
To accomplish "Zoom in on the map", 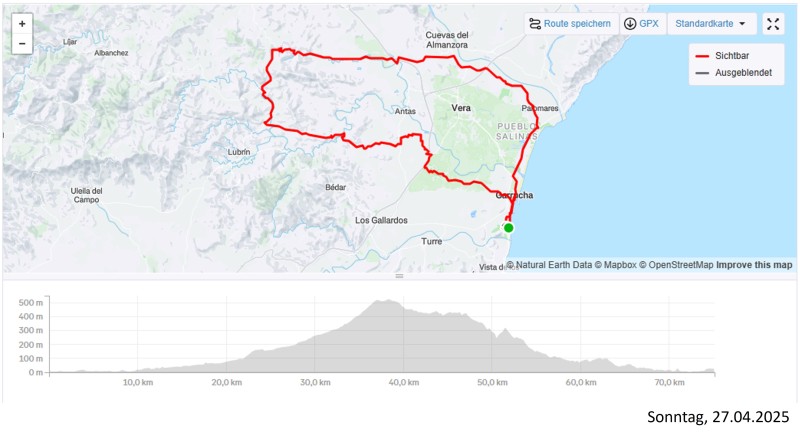I will [x=22, y=23].
